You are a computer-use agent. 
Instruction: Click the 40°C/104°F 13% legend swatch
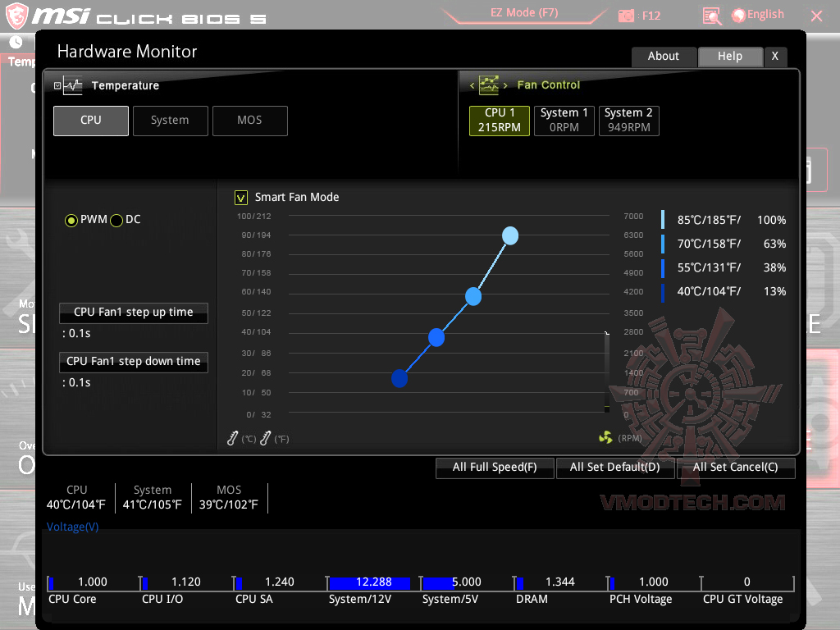pyautogui.click(x=663, y=293)
